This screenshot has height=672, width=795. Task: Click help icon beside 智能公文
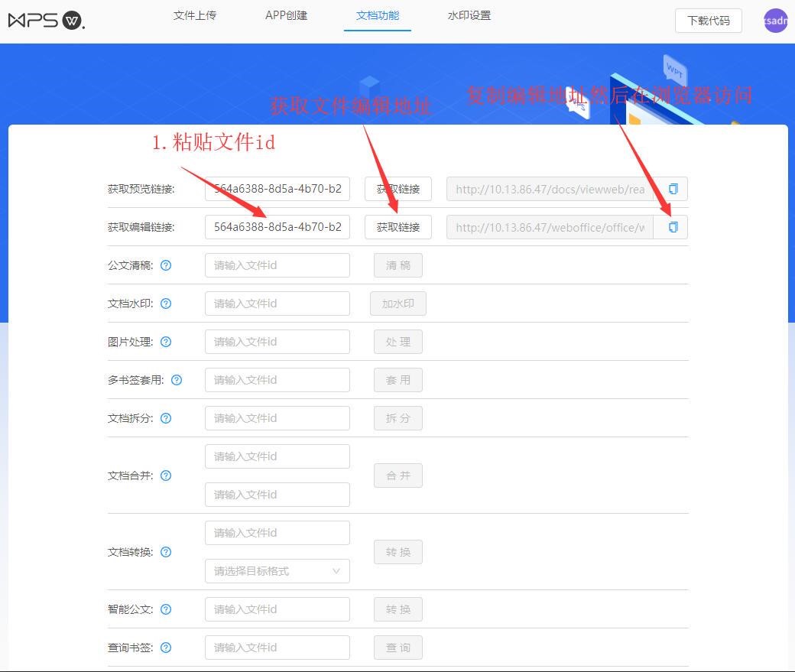point(166,609)
